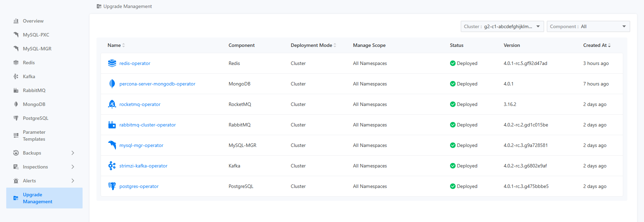Click the green Deployed check for redis-operator
This screenshot has width=644, height=222.
pos(452,63)
